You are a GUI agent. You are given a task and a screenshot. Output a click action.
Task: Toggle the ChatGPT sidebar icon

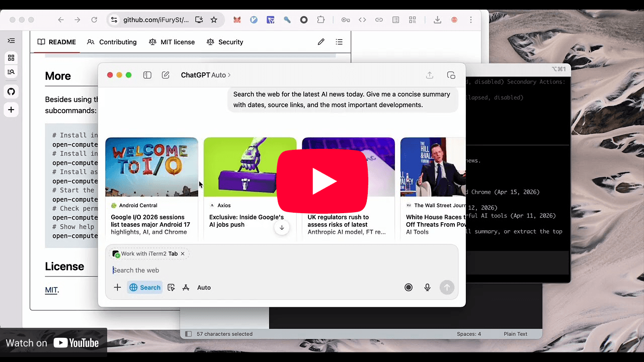(x=147, y=75)
